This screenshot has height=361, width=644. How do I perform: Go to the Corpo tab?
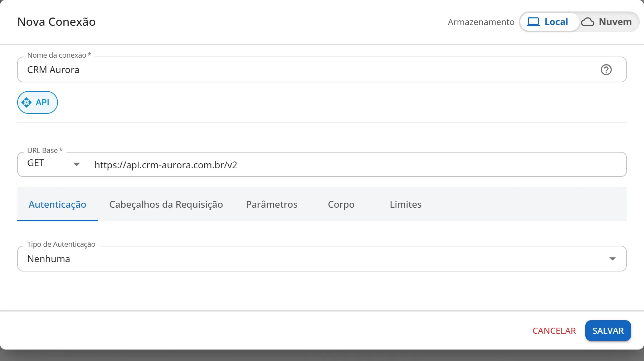coord(341,204)
